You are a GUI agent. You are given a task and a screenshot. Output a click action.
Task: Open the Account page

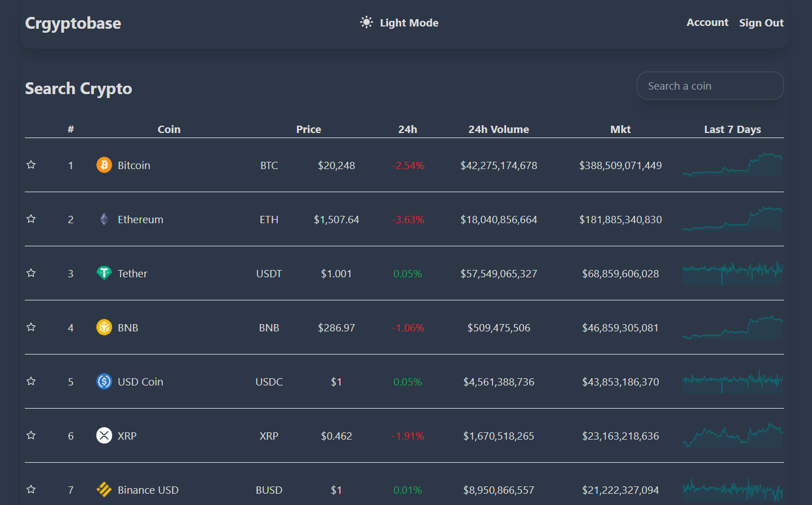coord(707,23)
